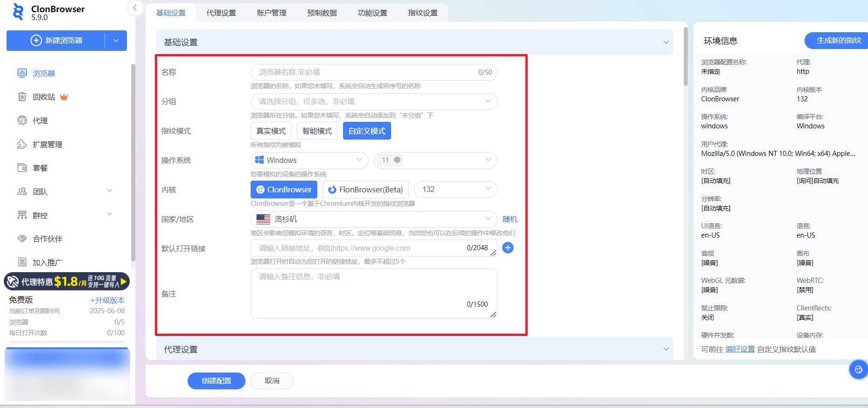This screenshot has height=408, width=868.
Task: Click the 内核品牌 ClonBrowser value
Action: coord(720,99)
